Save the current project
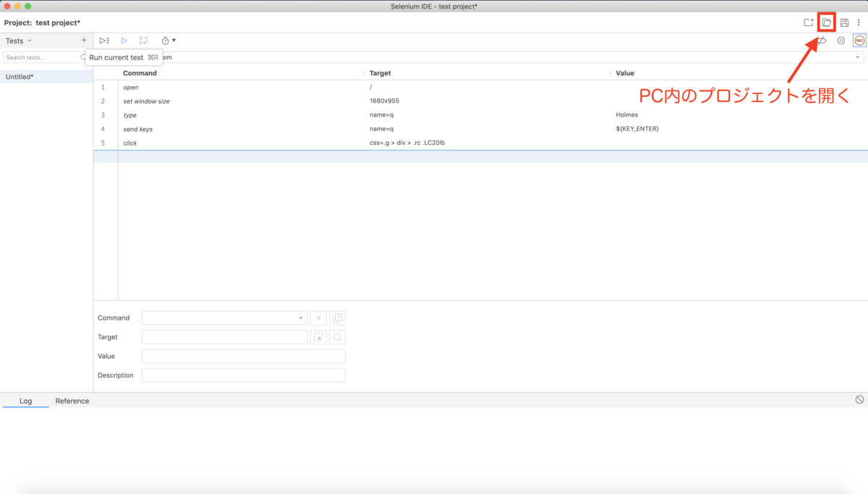868x494 pixels. 844,22
